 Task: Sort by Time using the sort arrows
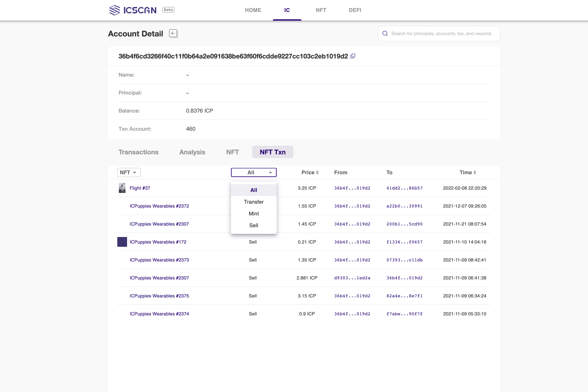click(x=475, y=172)
